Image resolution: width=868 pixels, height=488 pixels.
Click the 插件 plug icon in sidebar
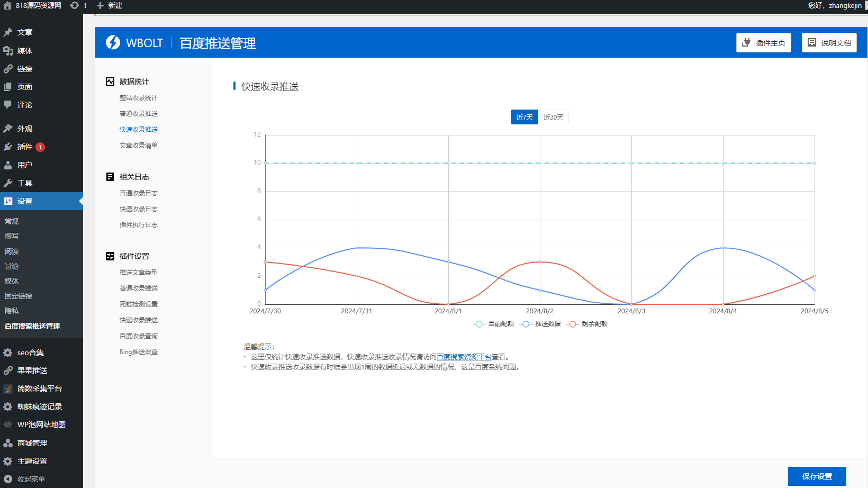click(x=8, y=147)
